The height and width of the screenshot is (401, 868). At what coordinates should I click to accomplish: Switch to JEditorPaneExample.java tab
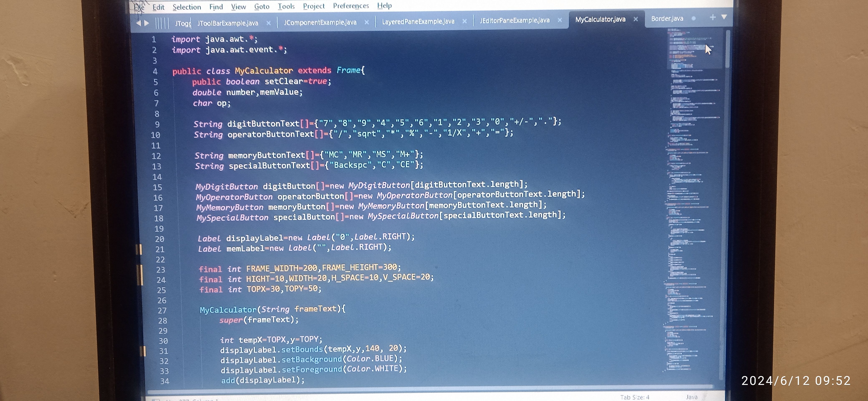[515, 21]
